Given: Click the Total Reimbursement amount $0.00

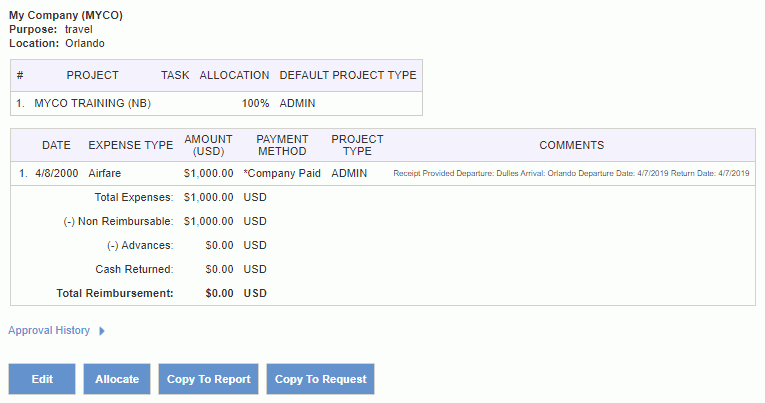Looking at the screenshot, I should click(x=220, y=293).
